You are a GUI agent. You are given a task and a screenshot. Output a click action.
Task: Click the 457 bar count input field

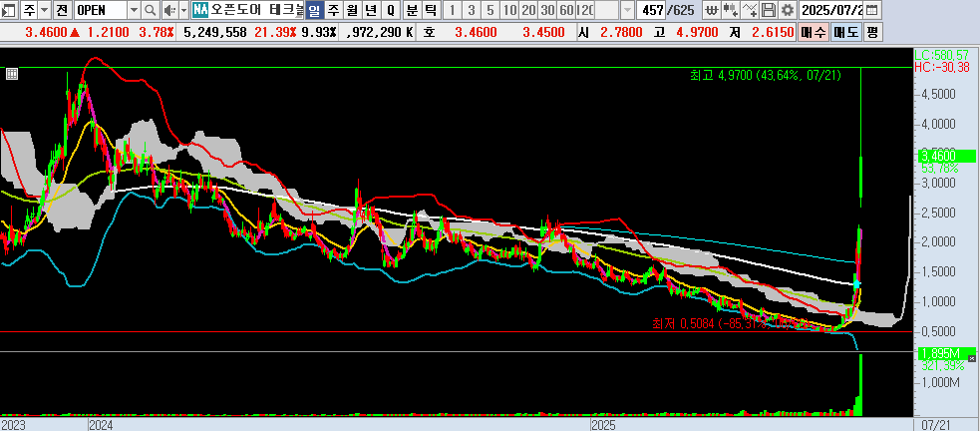tap(651, 10)
